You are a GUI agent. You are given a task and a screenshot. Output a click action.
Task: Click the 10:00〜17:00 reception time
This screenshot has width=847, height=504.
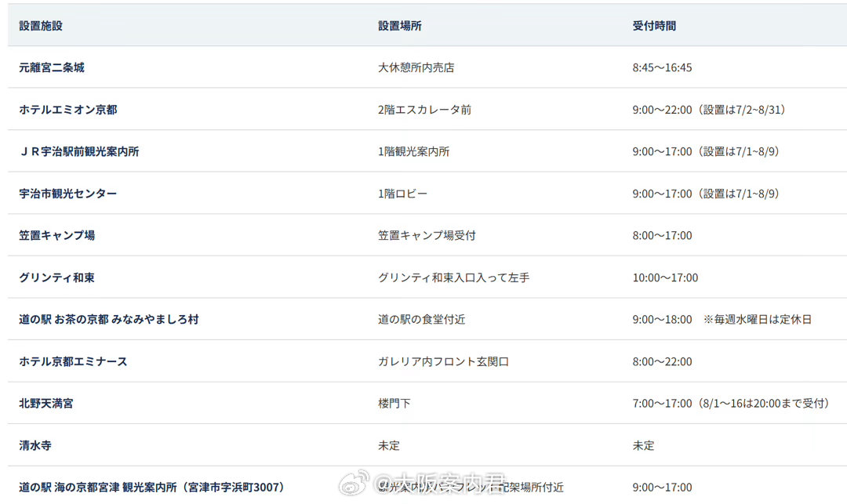666,277
